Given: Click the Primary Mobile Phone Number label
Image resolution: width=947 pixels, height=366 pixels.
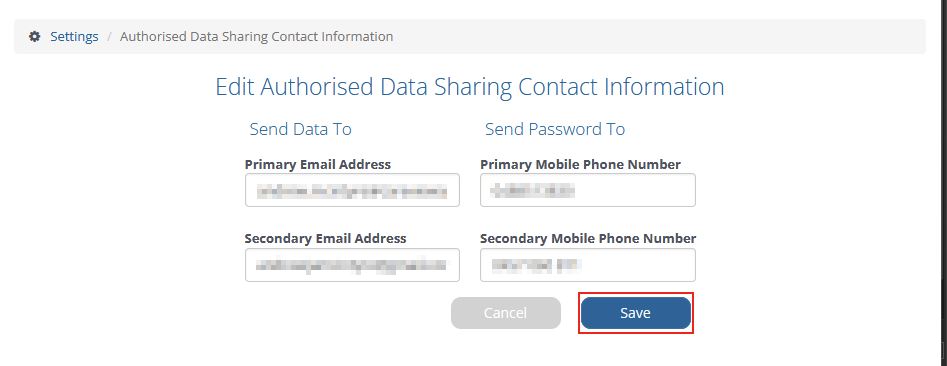Looking at the screenshot, I should click(580, 164).
